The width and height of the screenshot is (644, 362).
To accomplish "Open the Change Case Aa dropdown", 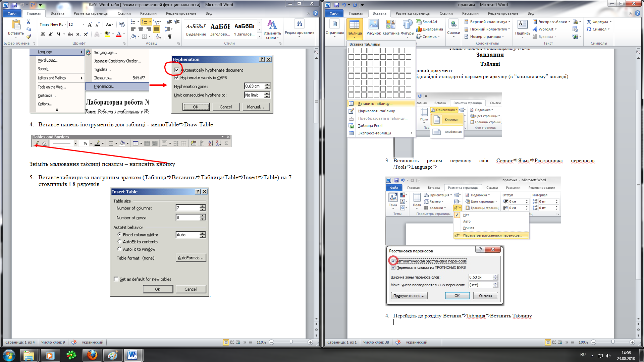I will tap(109, 24).
